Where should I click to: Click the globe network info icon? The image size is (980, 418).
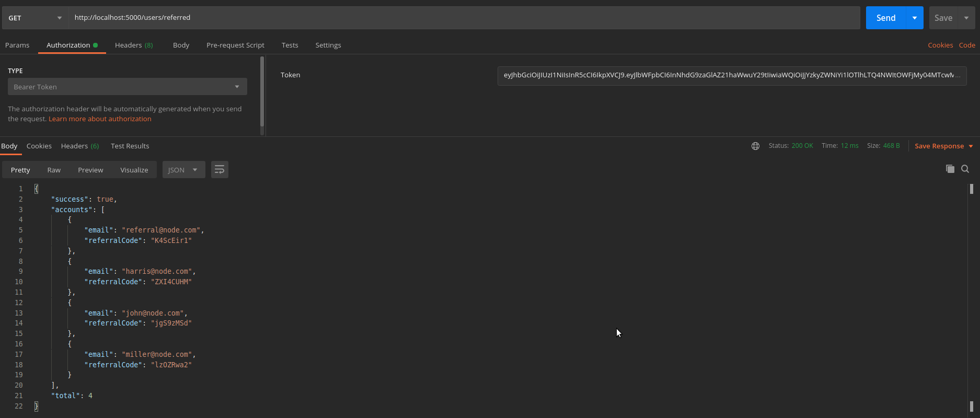click(x=755, y=146)
